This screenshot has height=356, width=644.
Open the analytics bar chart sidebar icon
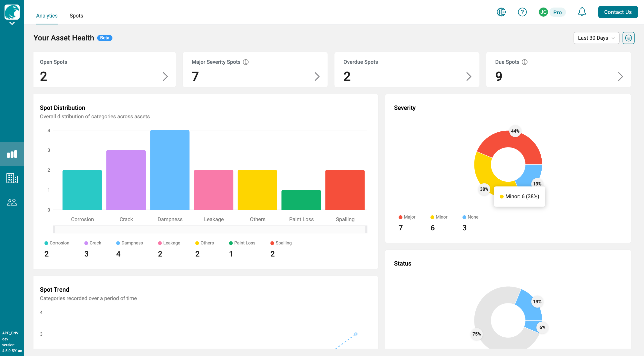coord(12,154)
